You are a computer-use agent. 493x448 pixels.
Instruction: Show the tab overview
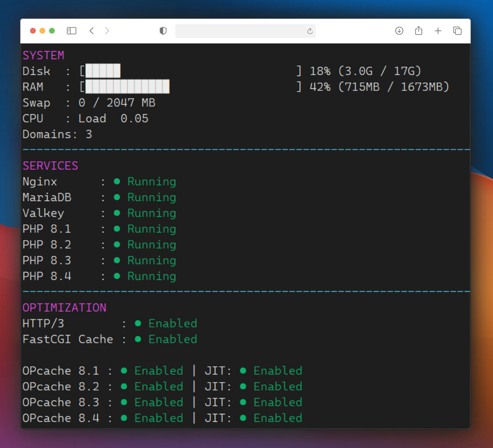tap(457, 31)
